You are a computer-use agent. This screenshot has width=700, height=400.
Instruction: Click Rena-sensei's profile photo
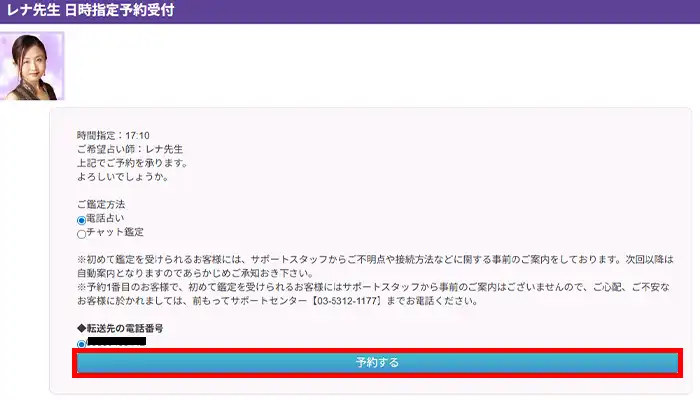(x=31, y=65)
